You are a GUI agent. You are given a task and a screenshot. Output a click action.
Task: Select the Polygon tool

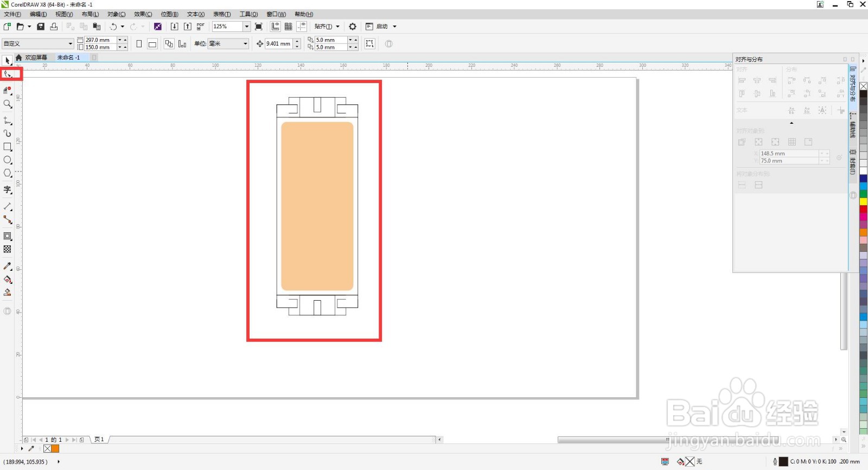click(x=8, y=173)
